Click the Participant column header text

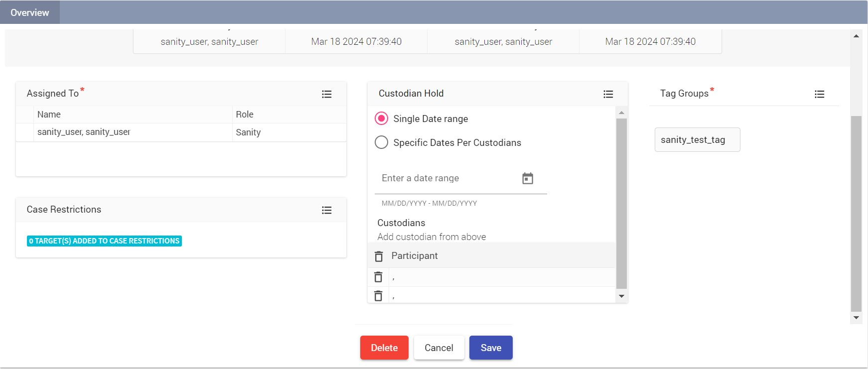[415, 255]
